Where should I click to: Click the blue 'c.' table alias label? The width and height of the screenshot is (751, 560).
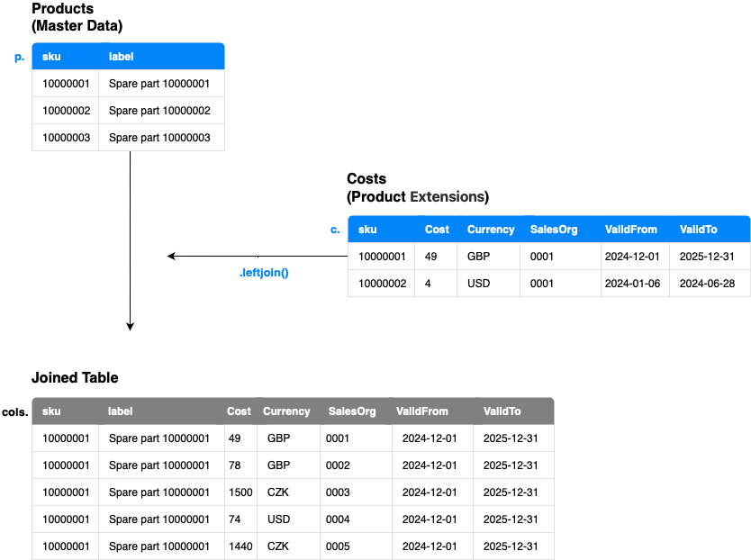tap(335, 230)
